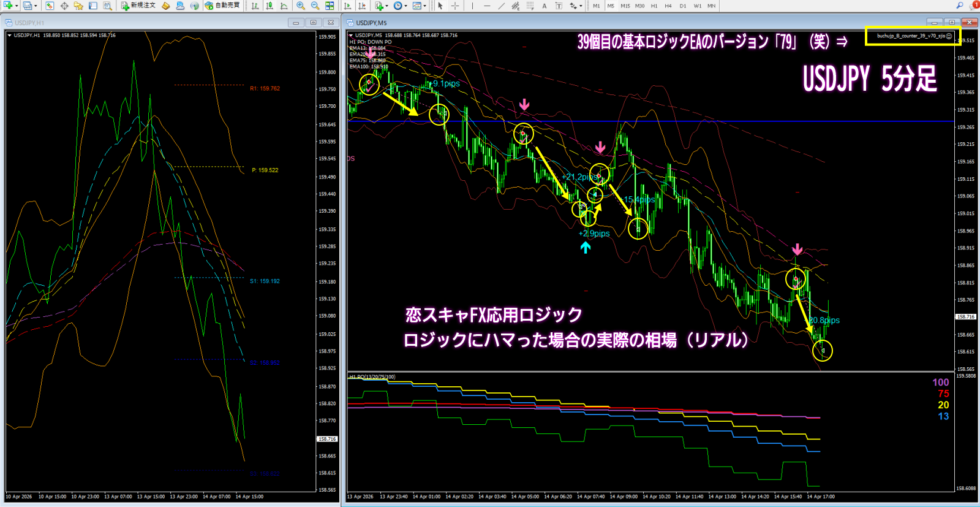Open the tile windows layout icon
Viewport: 980px width, 507px height.
(x=330, y=6)
